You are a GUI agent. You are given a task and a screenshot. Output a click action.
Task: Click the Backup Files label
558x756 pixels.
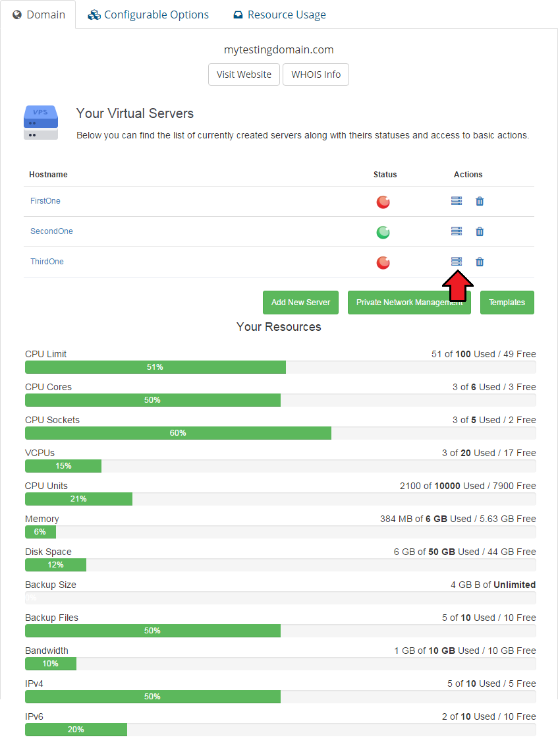(51, 618)
